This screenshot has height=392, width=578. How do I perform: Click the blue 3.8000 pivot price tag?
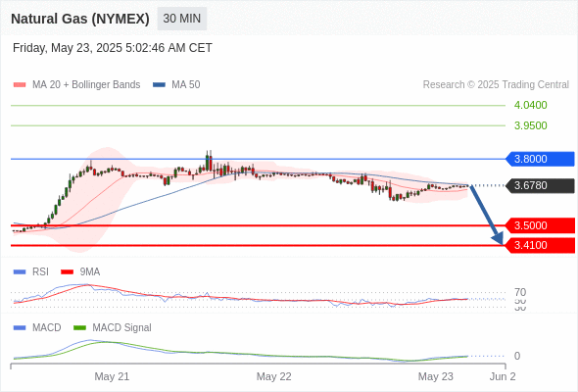540,159
